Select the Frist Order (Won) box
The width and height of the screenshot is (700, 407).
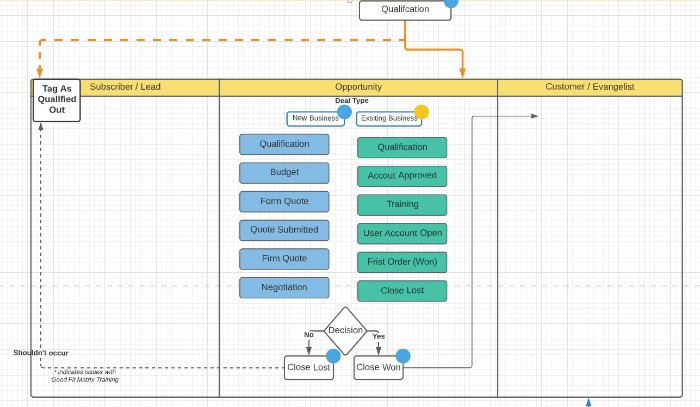pyautogui.click(x=402, y=262)
